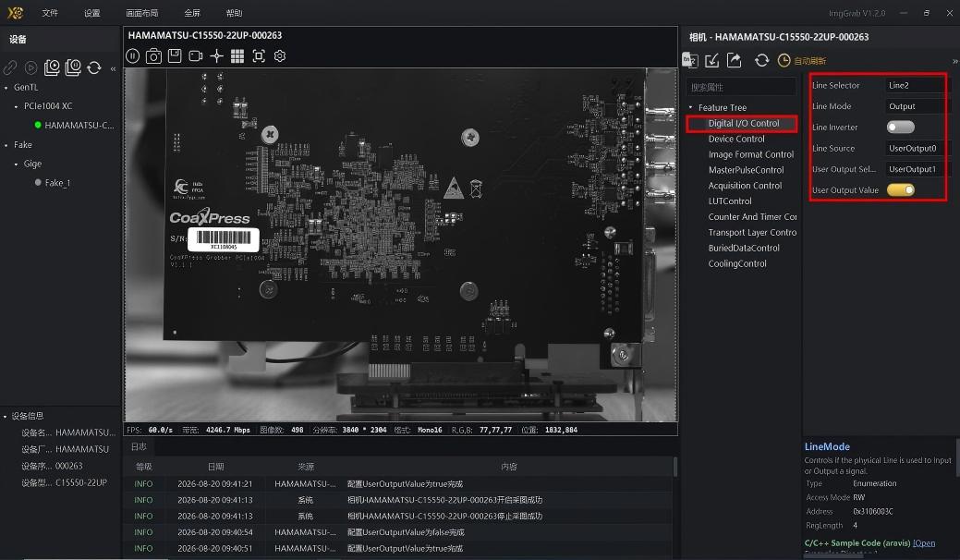Select BuriedDataControl
Image resolution: width=960 pixels, height=560 pixels.
(x=744, y=248)
